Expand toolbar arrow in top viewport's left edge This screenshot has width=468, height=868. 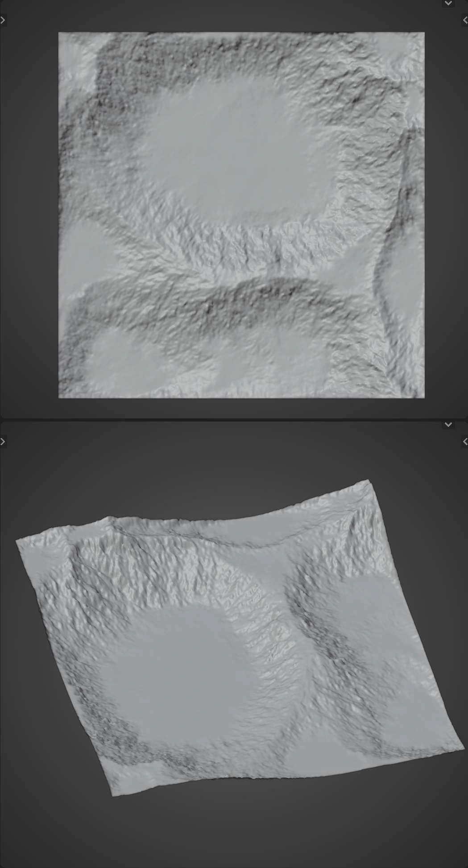[x=3, y=20]
